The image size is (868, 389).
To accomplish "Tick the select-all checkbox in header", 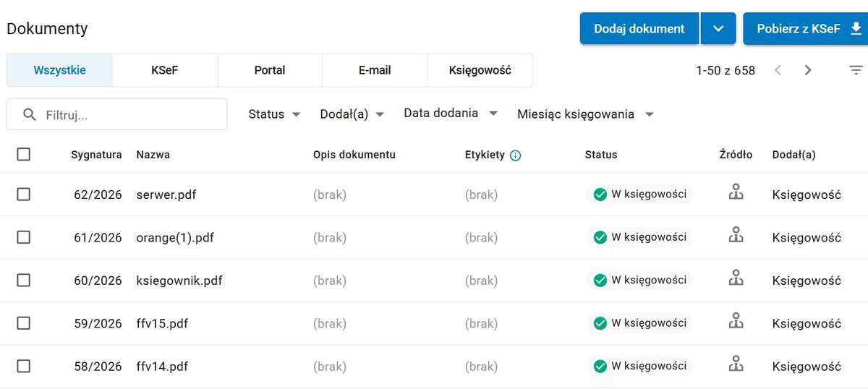I will 23,154.
